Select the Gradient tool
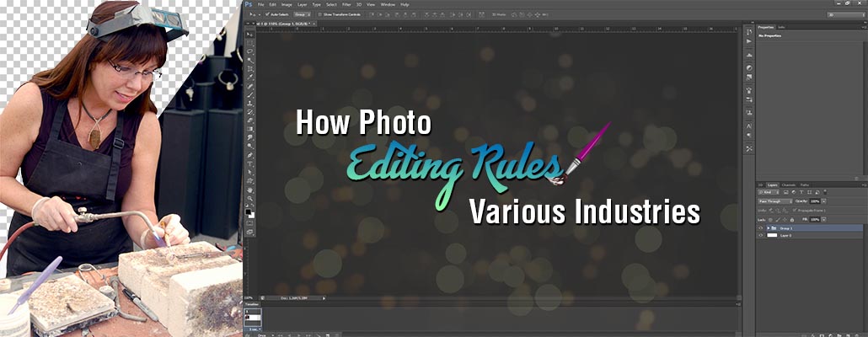This screenshot has width=868, height=337. tap(250, 130)
